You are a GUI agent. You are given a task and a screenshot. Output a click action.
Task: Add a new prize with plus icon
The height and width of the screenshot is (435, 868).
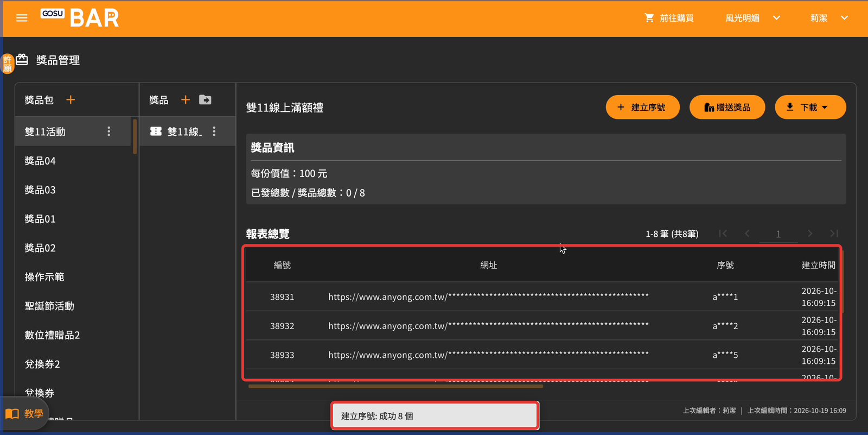coord(186,100)
